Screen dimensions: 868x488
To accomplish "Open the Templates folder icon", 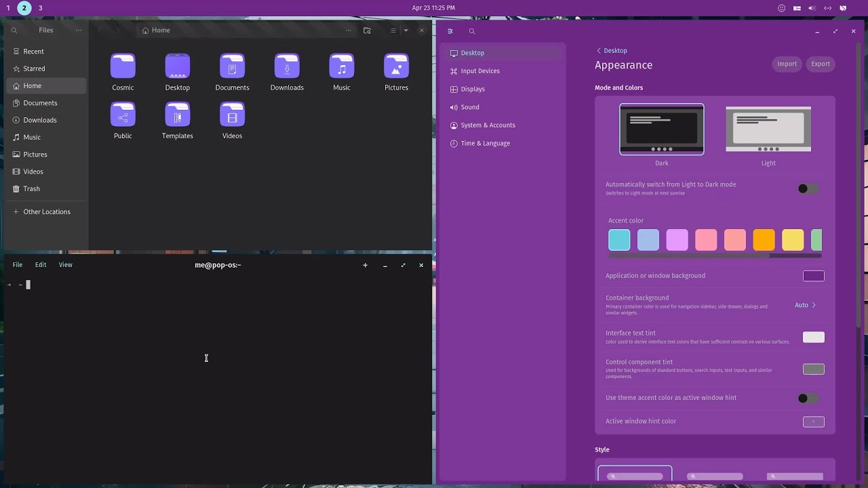I will (x=177, y=115).
